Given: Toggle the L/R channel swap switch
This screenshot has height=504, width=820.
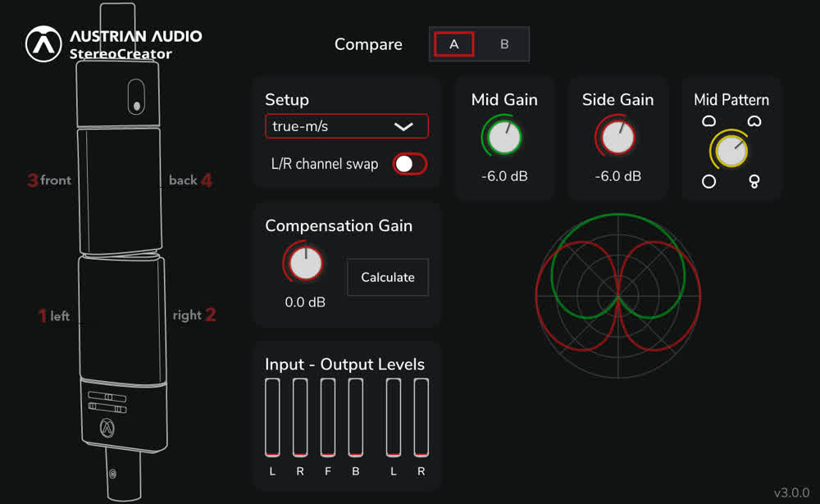Looking at the screenshot, I should tap(410, 164).
